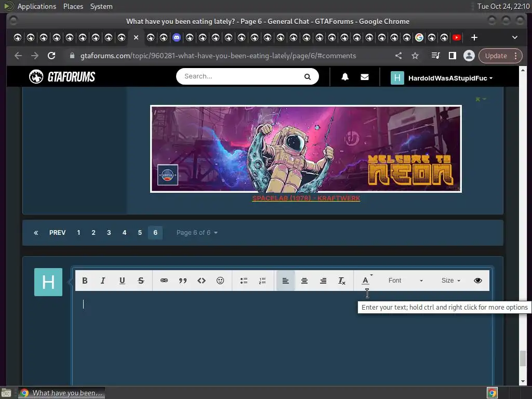
Task: Submit search with magnifier icon
Action: coord(308,77)
